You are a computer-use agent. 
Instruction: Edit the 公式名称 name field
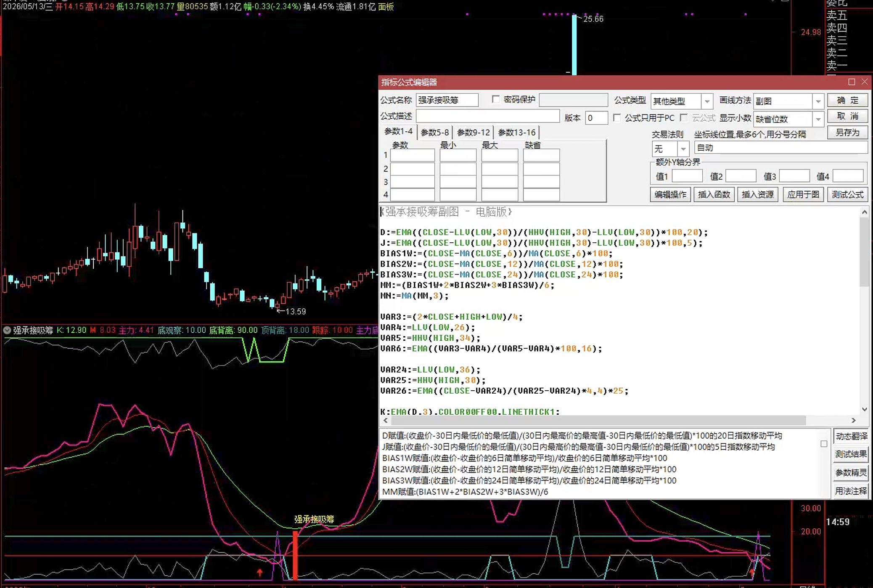(x=447, y=100)
